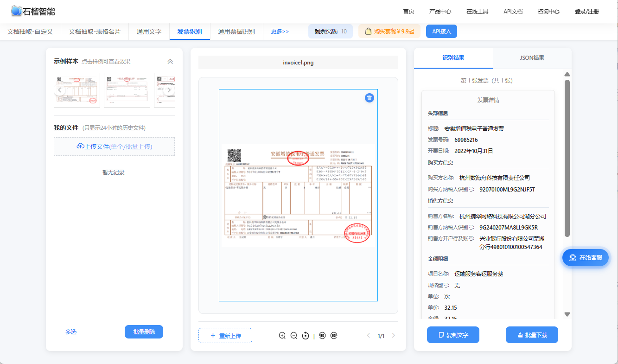Go to the next page of the preview
Image resolution: width=618 pixels, height=364 pixels.
(394, 336)
